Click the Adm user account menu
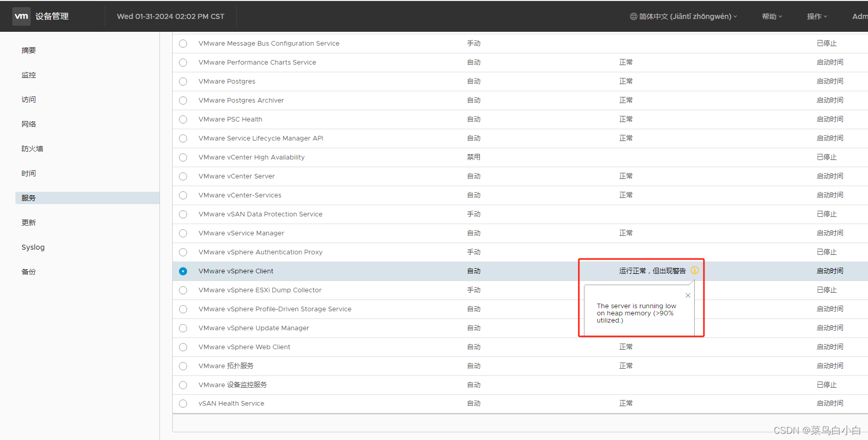 coord(860,16)
